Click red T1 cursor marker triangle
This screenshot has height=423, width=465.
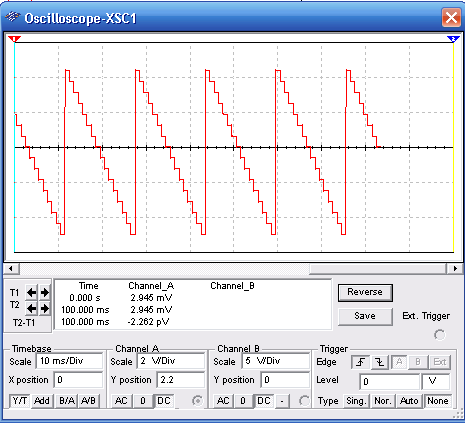tap(14, 39)
